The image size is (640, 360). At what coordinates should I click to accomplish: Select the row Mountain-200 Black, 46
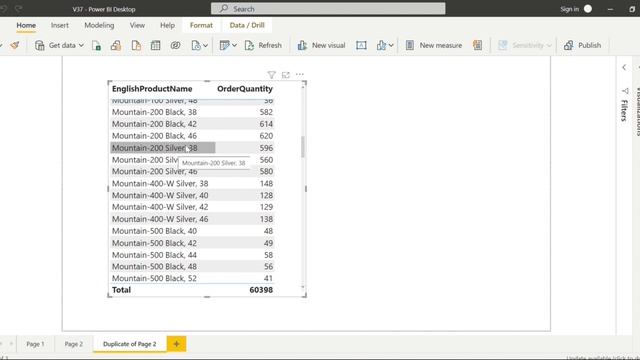tap(192, 136)
